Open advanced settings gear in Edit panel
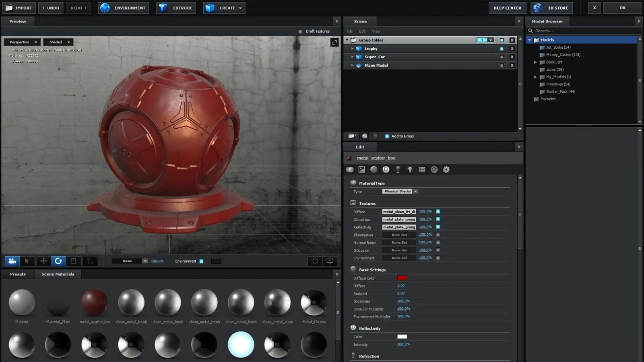 click(446, 170)
